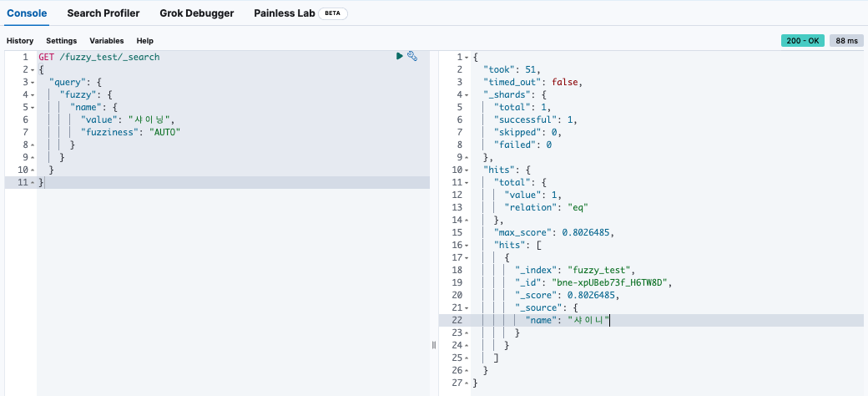Image resolution: width=868 pixels, height=396 pixels.
Task: Collapse the "query" block in request editor
Action: coord(32,82)
